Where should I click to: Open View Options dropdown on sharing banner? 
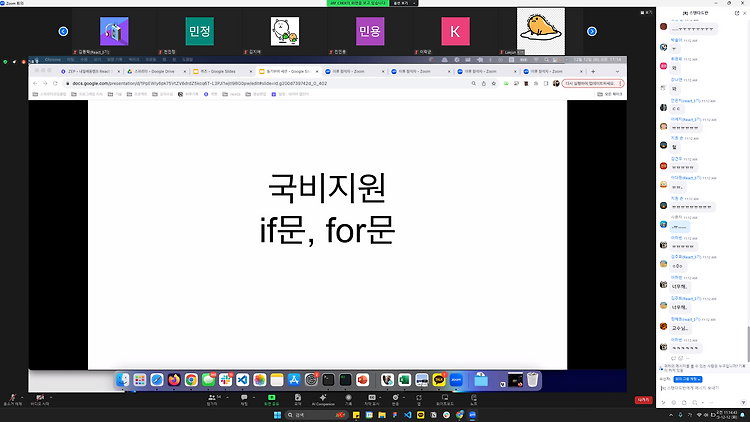404,3
